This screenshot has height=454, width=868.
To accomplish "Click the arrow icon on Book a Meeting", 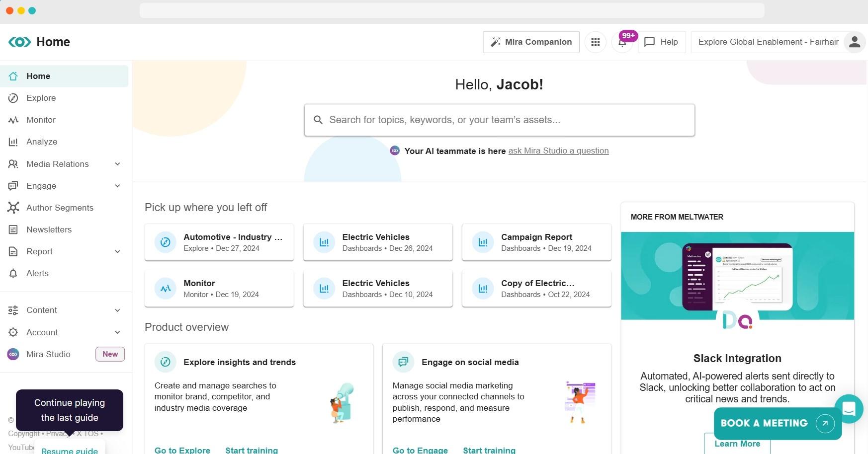I will coord(825,423).
